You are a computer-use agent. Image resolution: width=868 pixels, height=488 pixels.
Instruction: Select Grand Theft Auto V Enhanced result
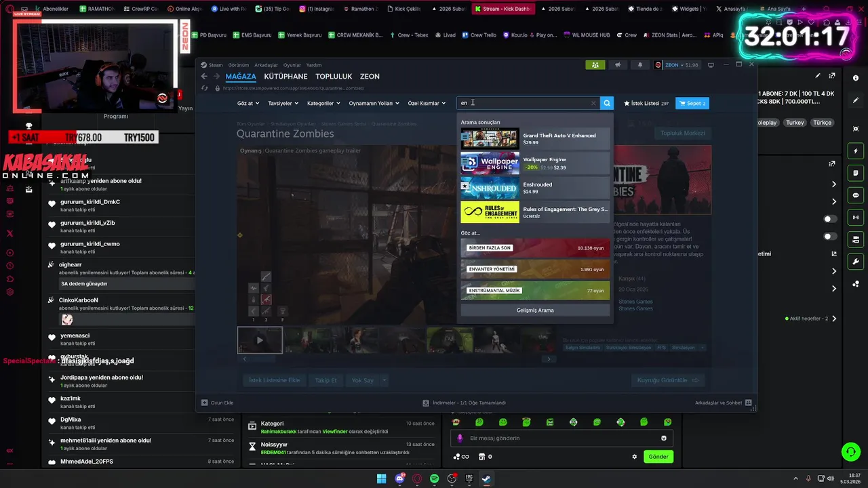click(535, 139)
